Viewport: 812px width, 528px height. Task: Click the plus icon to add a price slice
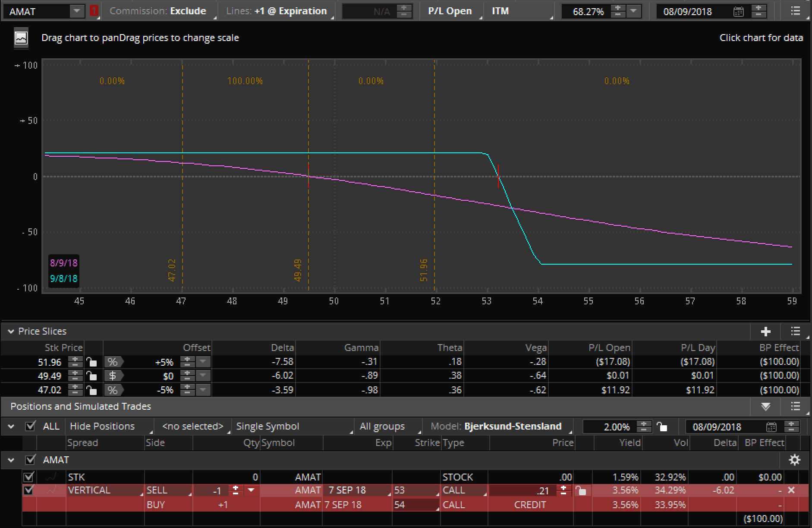tap(765, 332)
